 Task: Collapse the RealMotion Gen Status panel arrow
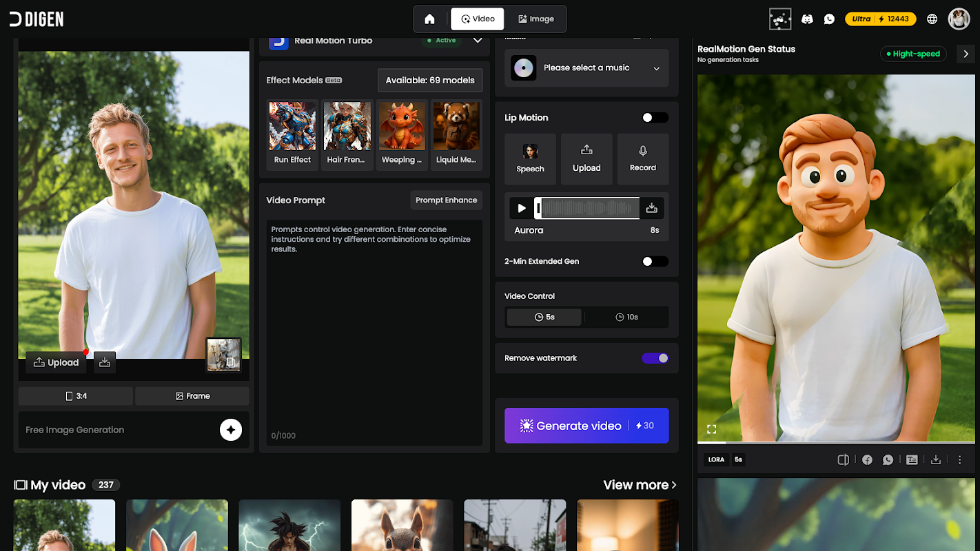966,54
